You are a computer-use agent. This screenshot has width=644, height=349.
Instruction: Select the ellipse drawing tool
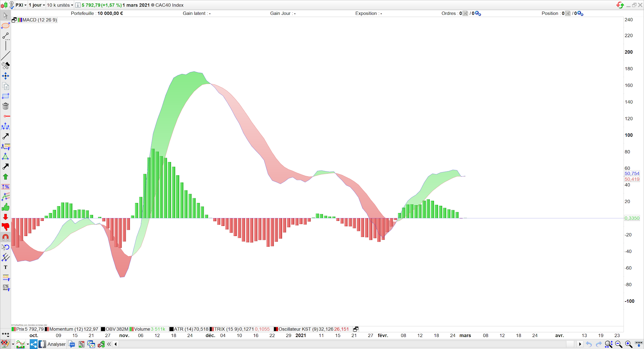coord(5,25)
